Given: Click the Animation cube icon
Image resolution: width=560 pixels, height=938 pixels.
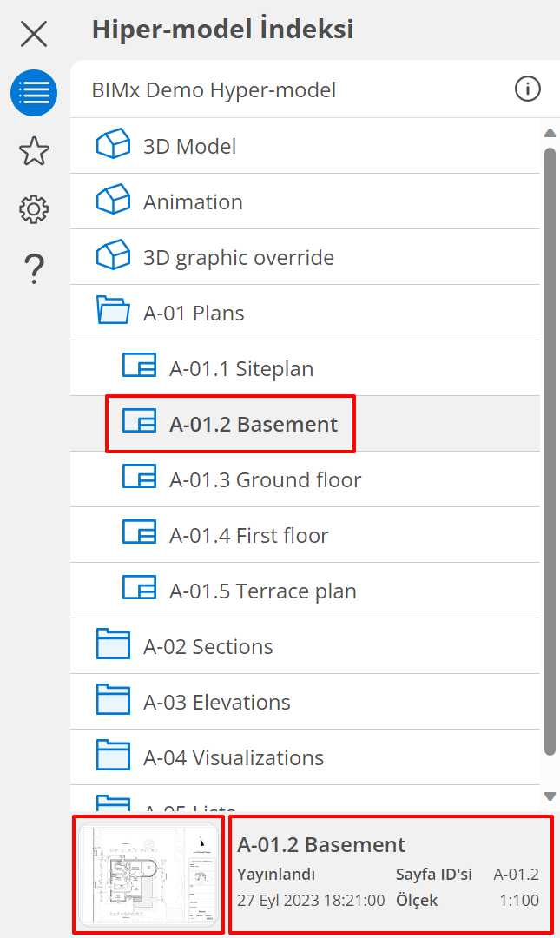Looking at the screenshot, I should [113, 201].
